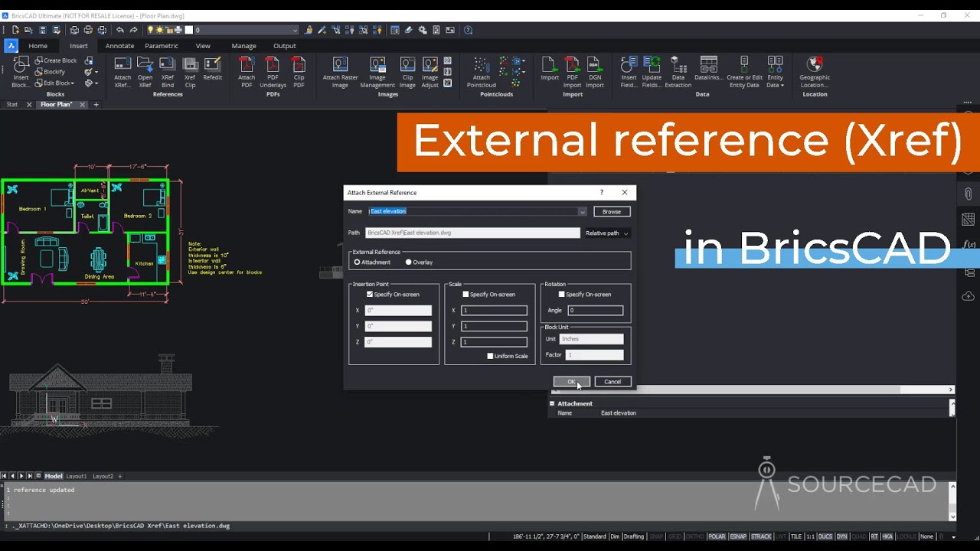This screenshot has width=980, height=551.
Task: Open the Datalinks tool
Action: [709, 69]
